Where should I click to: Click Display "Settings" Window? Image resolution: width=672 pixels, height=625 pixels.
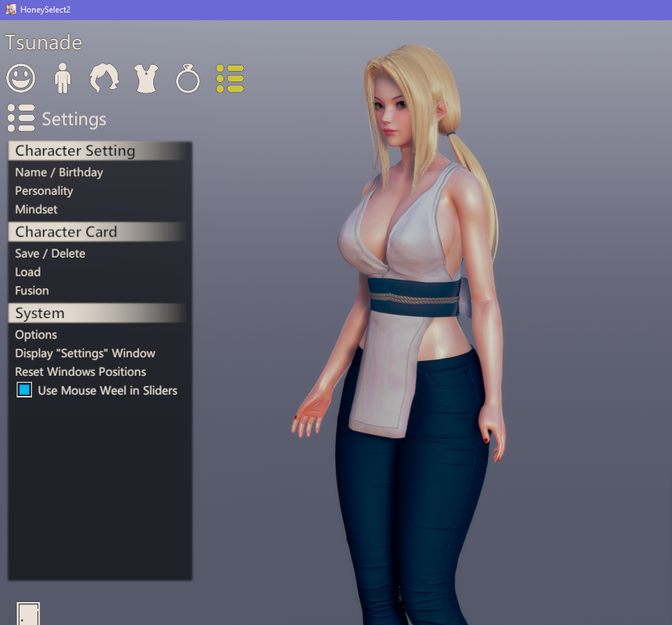point(85,353)
